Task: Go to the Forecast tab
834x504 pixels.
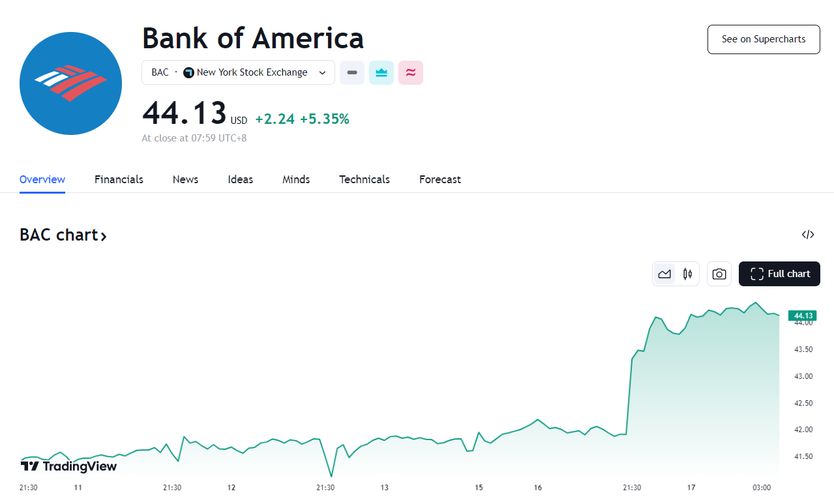Action: [x=440, y=179]
